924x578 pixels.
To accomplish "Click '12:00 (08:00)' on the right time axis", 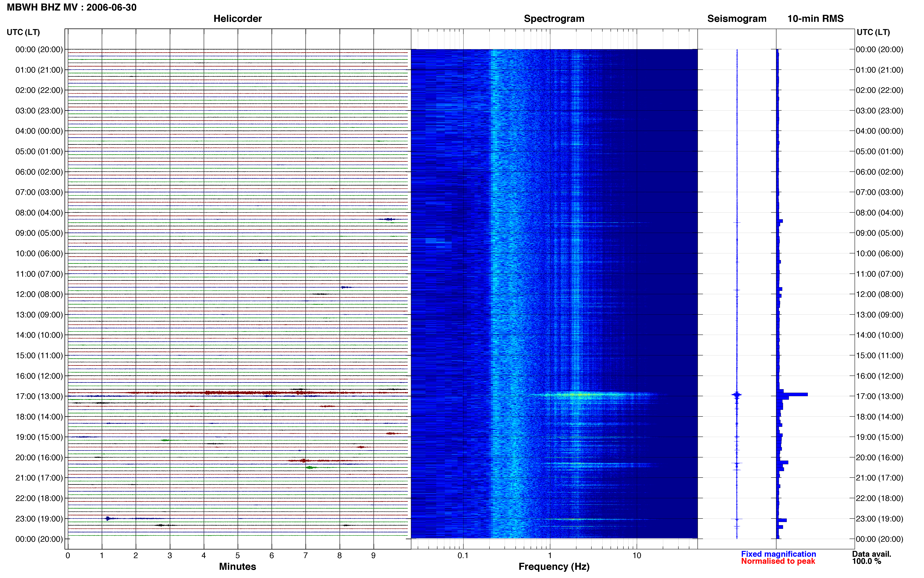I will tap(879, 294).
